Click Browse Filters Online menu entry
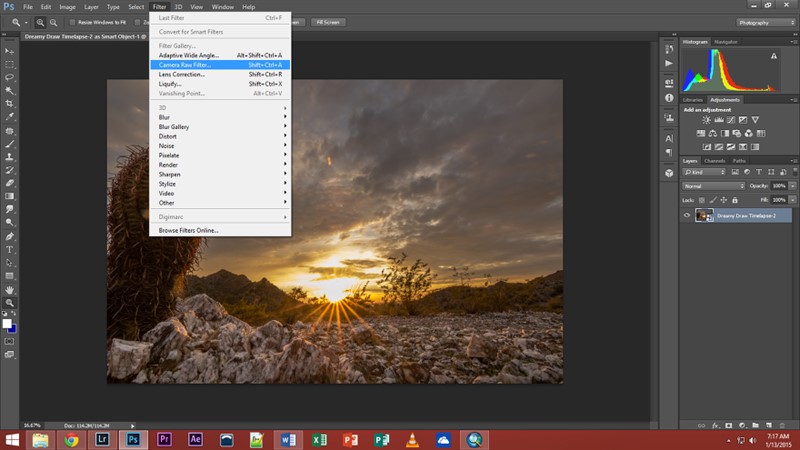This screenshot has height=450, width=800. (x=188, y=230)
